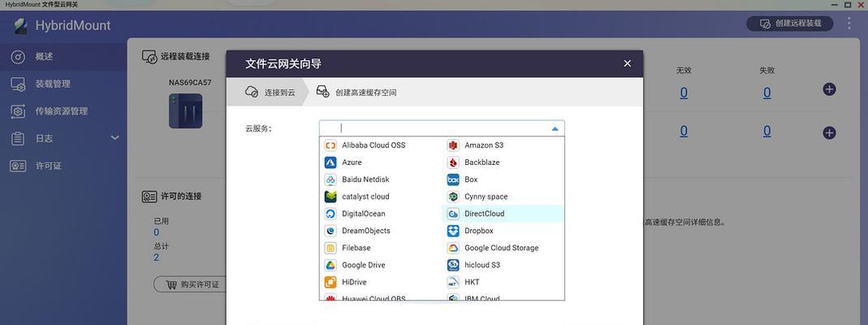The width and height of the screenshot is (868, 325).
Task: Choose the DigitalOcean icon
Action: pos(330,214)
